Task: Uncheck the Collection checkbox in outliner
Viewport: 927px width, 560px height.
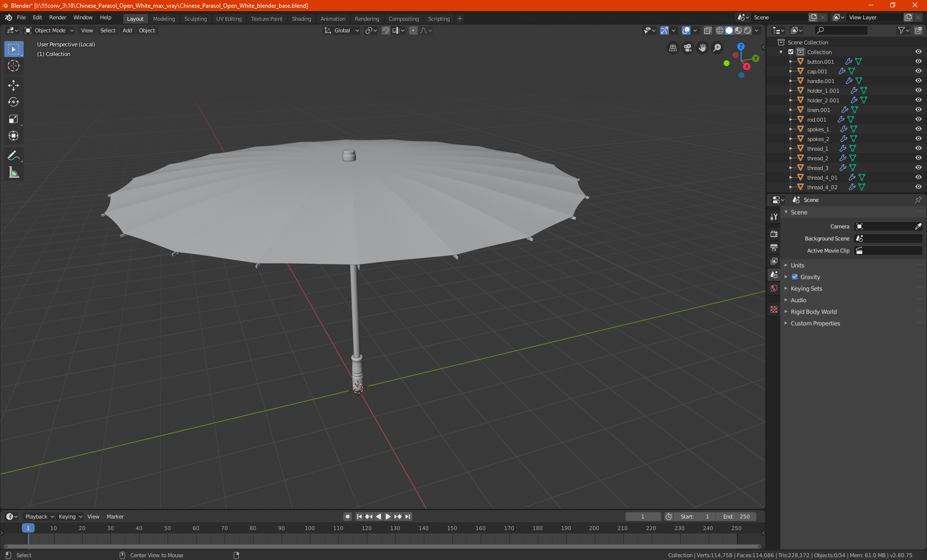Action: (x=791, y=52)
